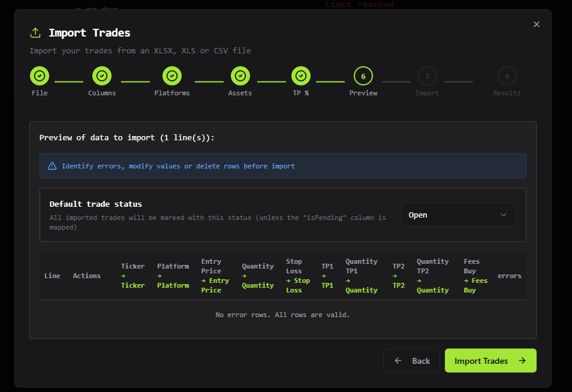Select the completed File step checkmark icon
The image size is (572, 392).
(x=40, y=76)
